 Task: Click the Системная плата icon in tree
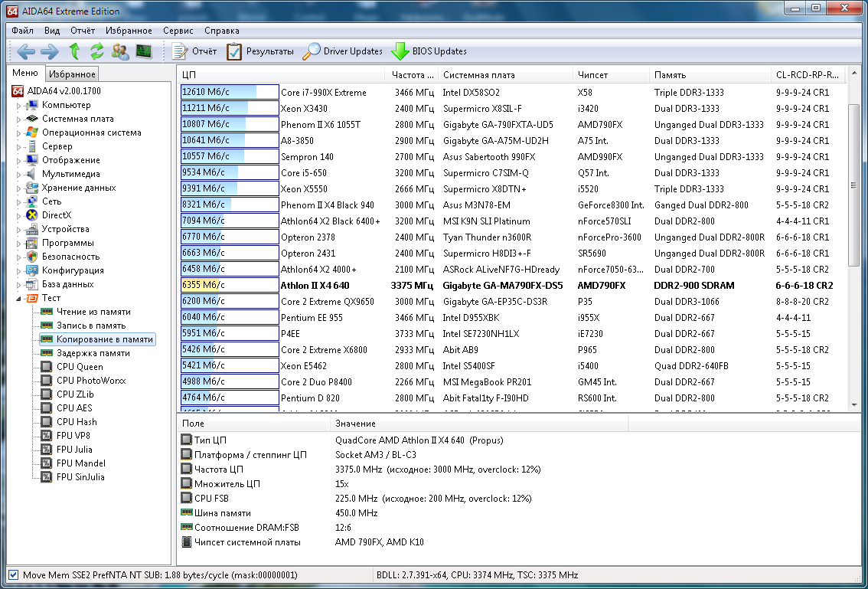pos(32,119)
